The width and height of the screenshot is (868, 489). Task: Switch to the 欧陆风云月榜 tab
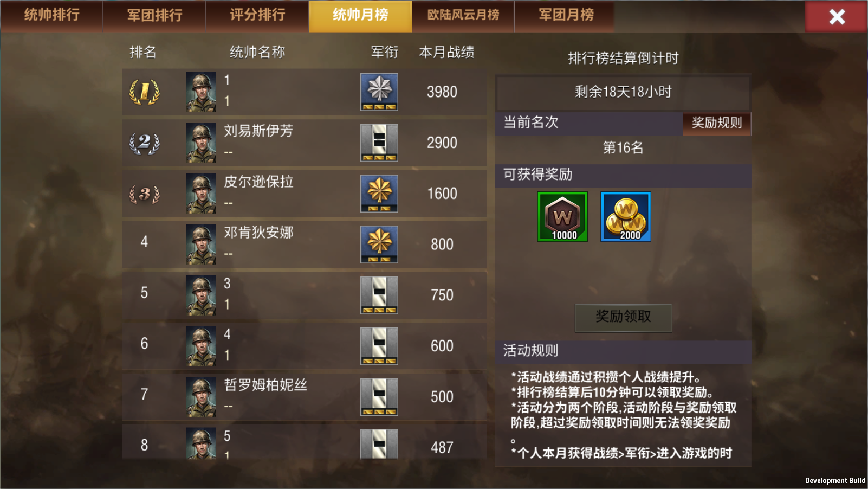[x=463, y=15]
